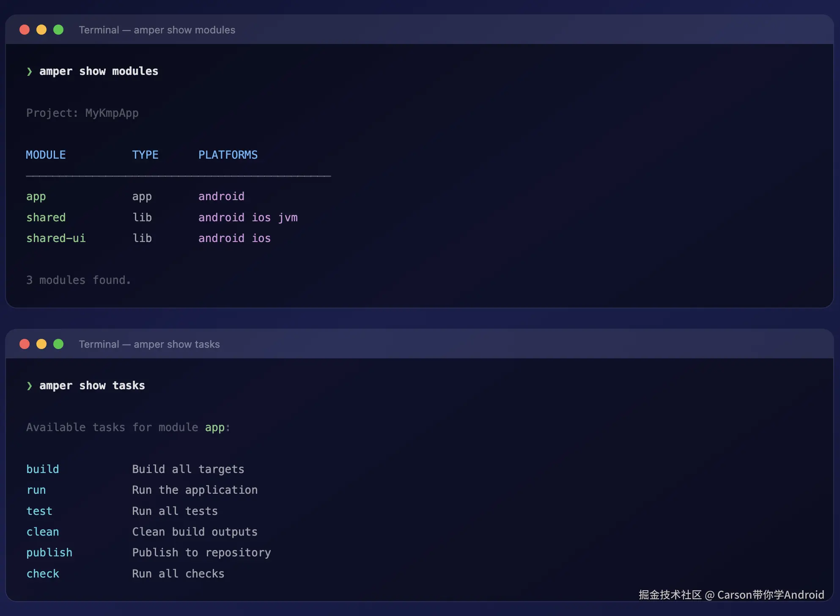Click the 'Publish to repository' description
840x616 pixels.
pos(201,553)
